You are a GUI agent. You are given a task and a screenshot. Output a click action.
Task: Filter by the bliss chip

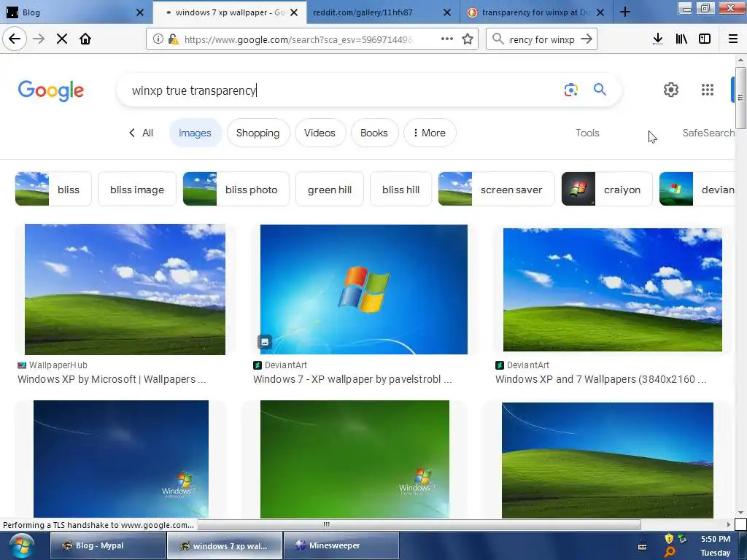53,189
